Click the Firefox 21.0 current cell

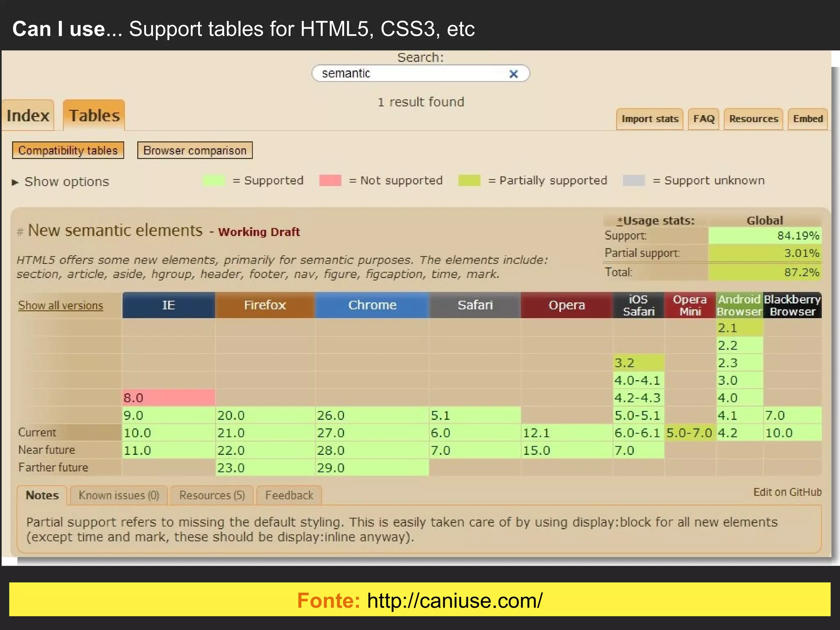point(265,433)
